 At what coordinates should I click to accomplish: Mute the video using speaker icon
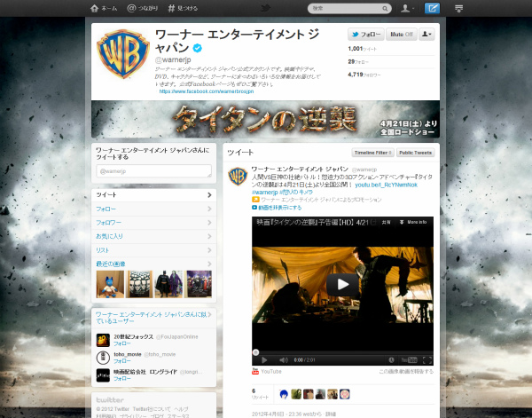(x=284, y=360)
